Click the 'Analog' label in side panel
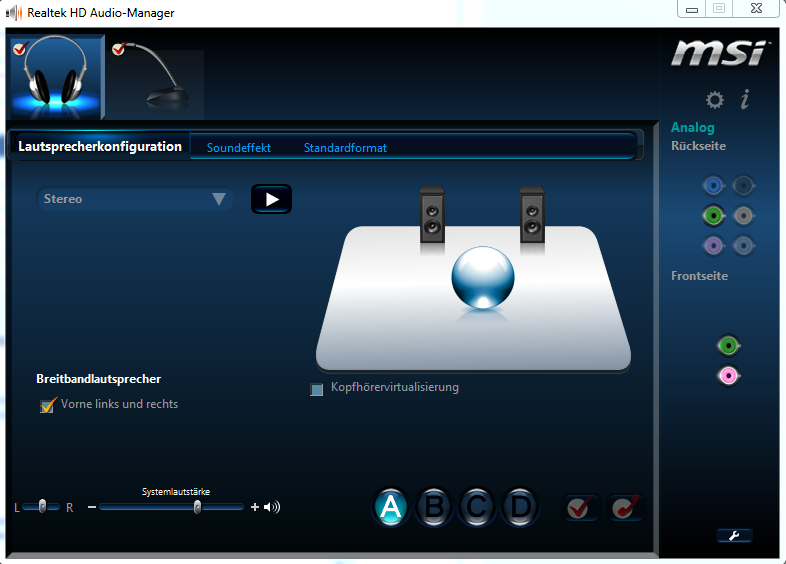Viewport: 786px width, 564px height. click(x=693, y=127)
